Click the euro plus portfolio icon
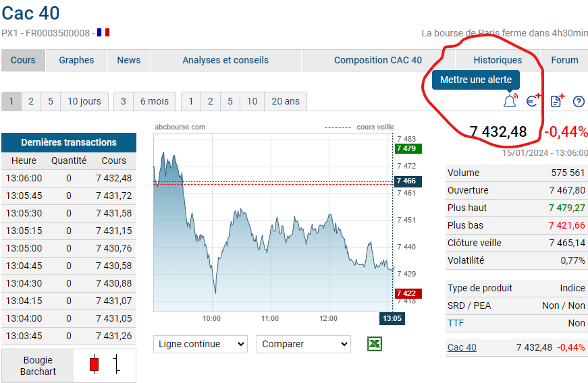 (533, 100)
